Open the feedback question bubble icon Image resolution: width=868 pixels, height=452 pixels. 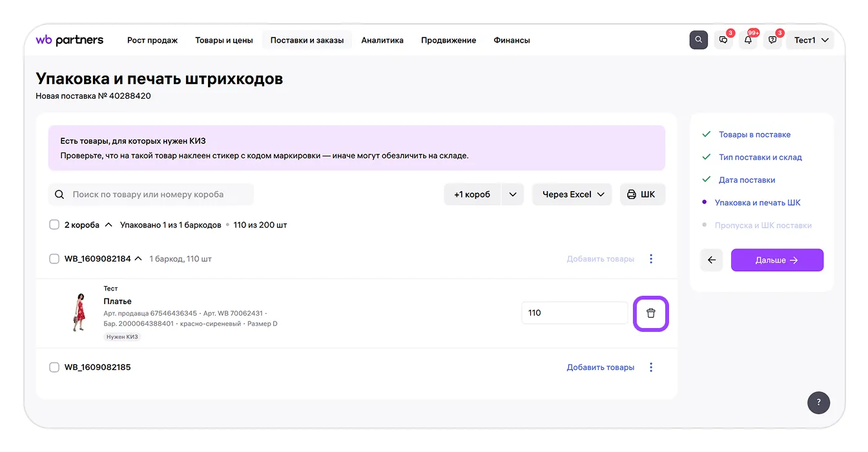click(772, 40)
